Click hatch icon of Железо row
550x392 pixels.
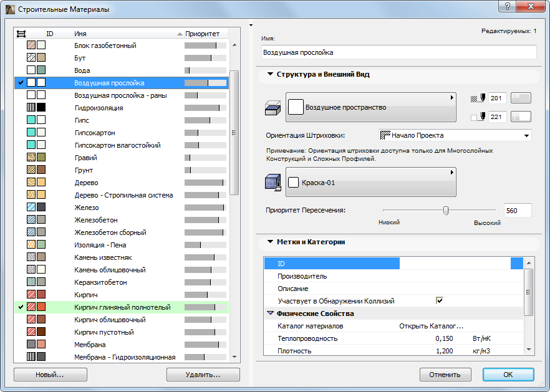tap(31, 208)
